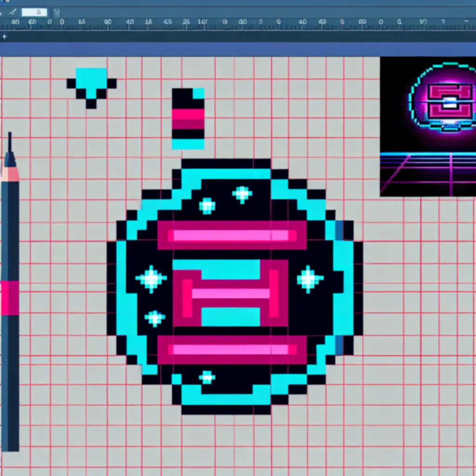Image resolution: width=476 pixels, height=476 pixels.
Task: Select the upper light-pink horizontal bar
Action: point(231,236)
